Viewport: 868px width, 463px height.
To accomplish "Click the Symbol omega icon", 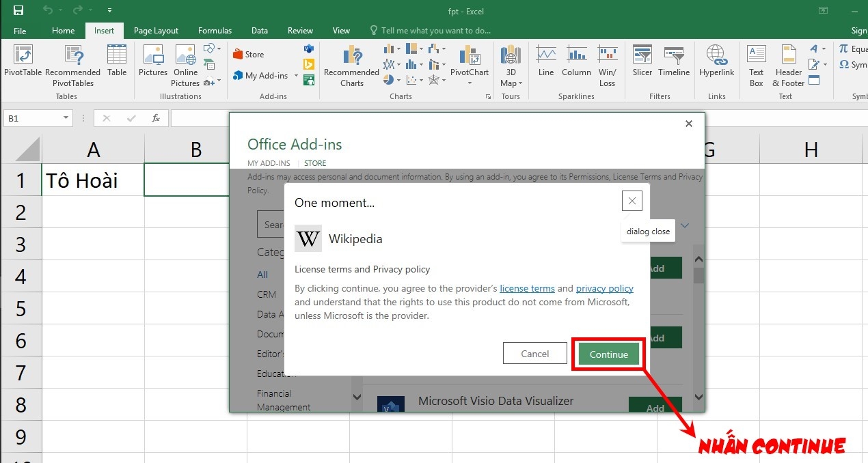I will (844, 65).
